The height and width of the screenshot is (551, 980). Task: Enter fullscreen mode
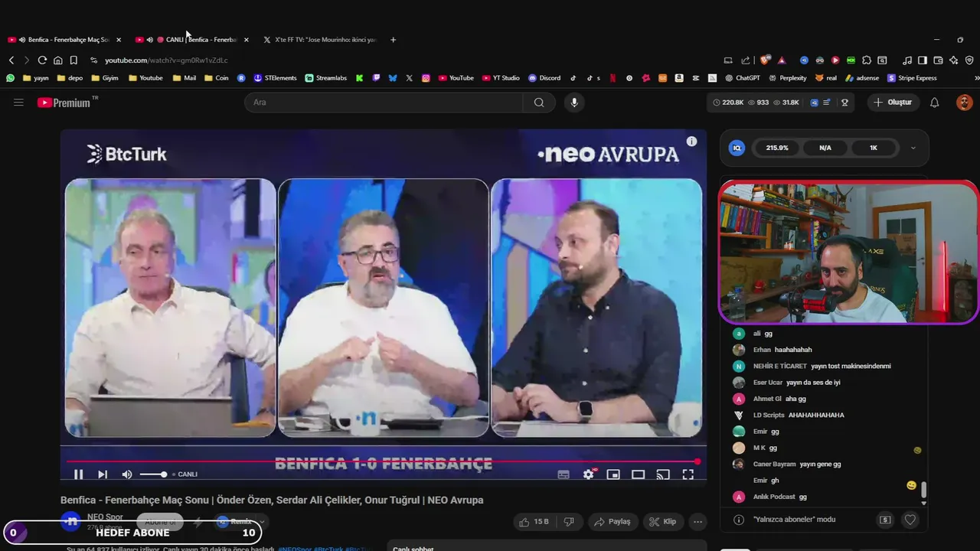(688, 474)
